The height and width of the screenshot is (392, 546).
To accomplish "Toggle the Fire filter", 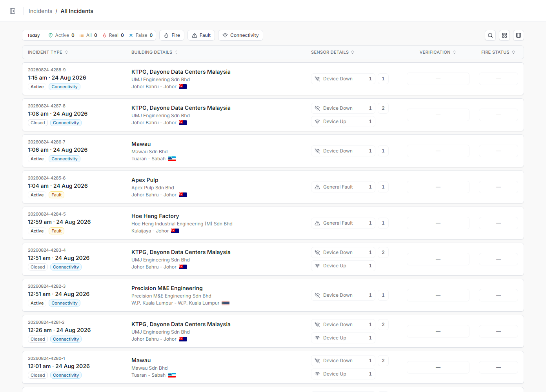I will pyautogui.click(x=172, y=35).
